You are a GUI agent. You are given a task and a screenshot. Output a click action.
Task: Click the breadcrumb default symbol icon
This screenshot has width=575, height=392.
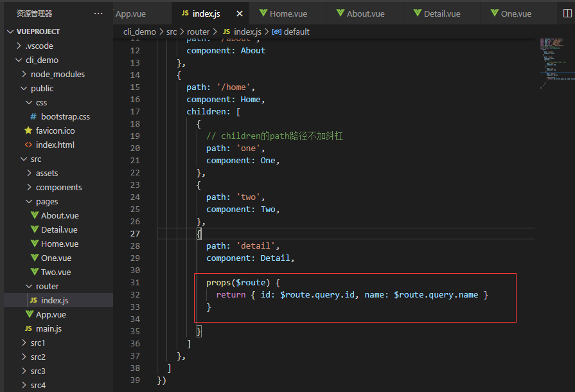click(x=277, y=32)
